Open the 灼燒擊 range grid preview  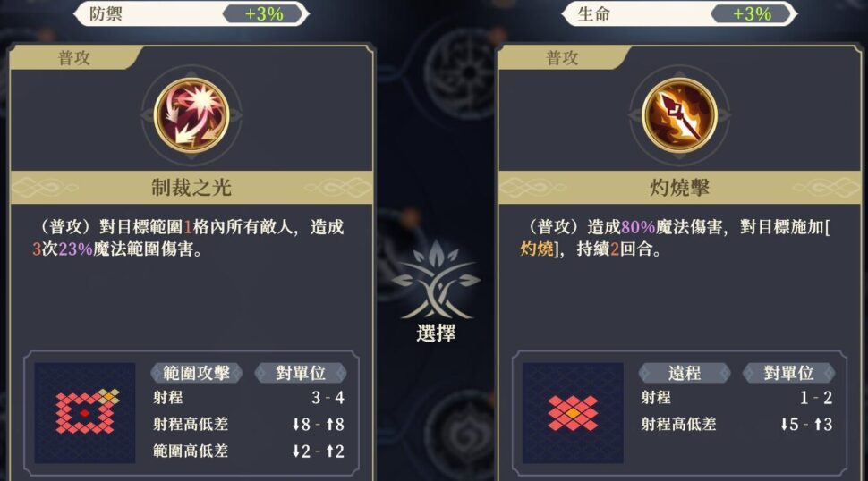[573, 412]
